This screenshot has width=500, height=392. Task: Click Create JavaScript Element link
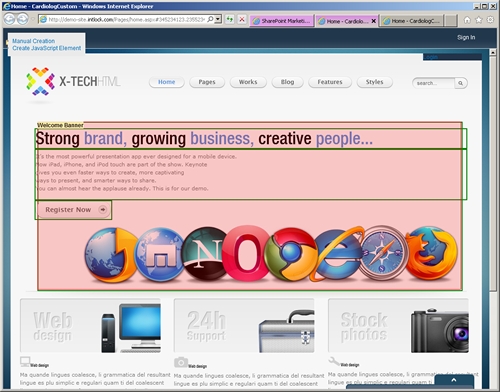coord(47,48)
